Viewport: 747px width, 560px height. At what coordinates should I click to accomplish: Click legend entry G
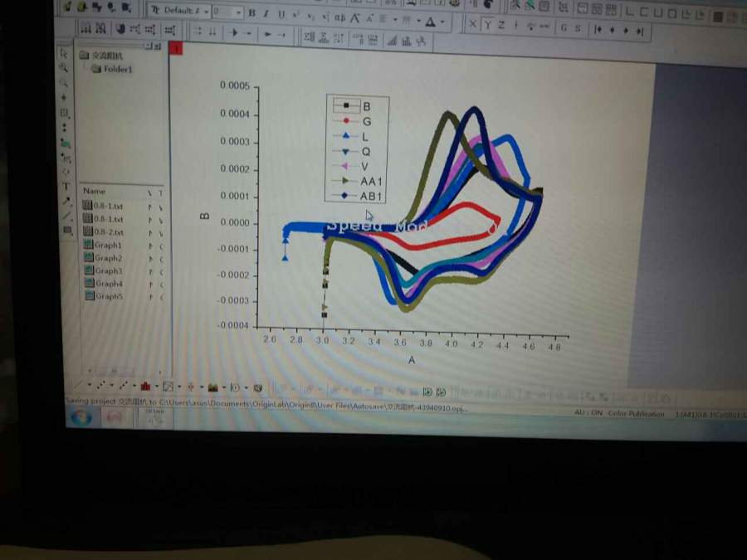tap(353, 121)
